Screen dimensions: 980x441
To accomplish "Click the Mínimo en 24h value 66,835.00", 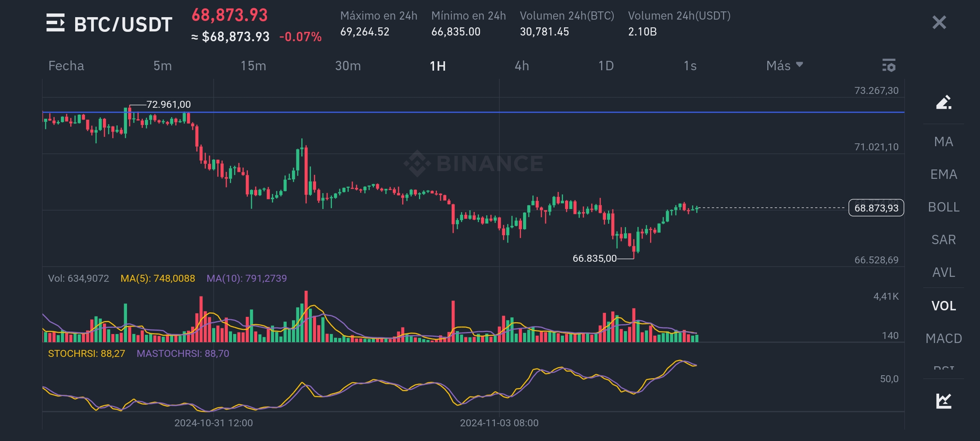I will (x=456, y=32).
